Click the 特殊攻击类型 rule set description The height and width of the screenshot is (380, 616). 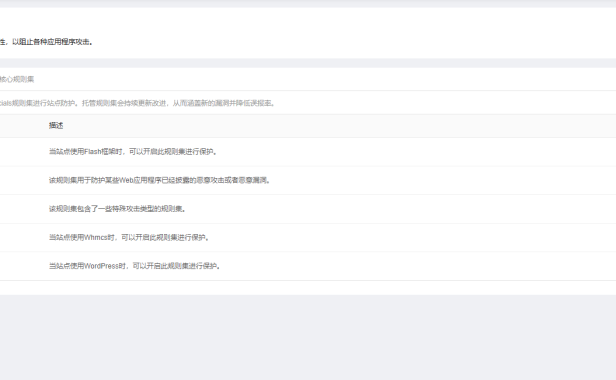click(x=117, y=209)
